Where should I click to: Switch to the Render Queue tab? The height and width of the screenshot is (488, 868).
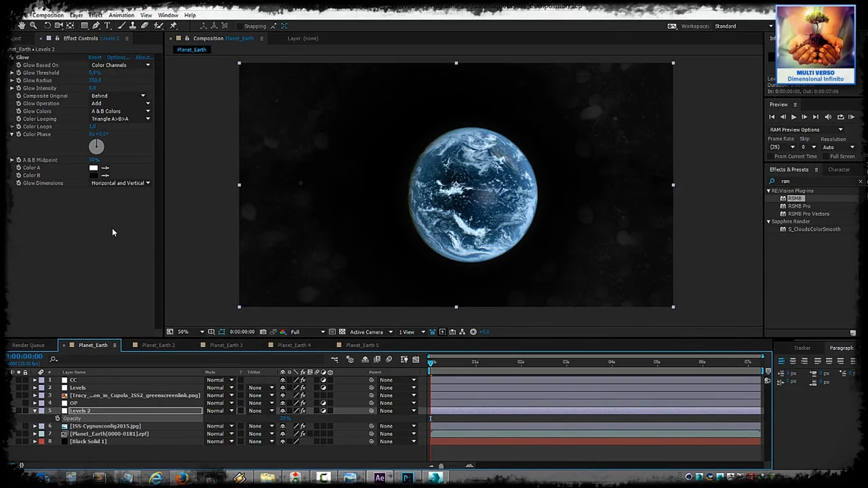(x=28, y=345)
